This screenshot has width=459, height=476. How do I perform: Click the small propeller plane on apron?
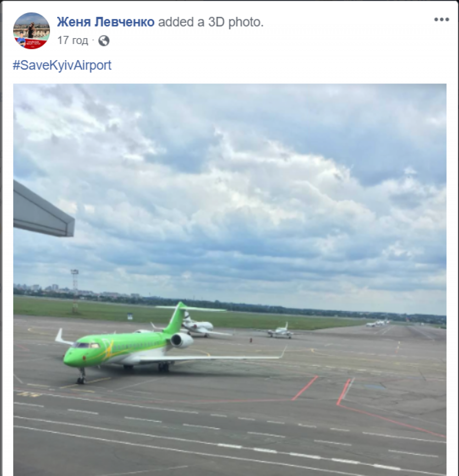tap(280, 332)
